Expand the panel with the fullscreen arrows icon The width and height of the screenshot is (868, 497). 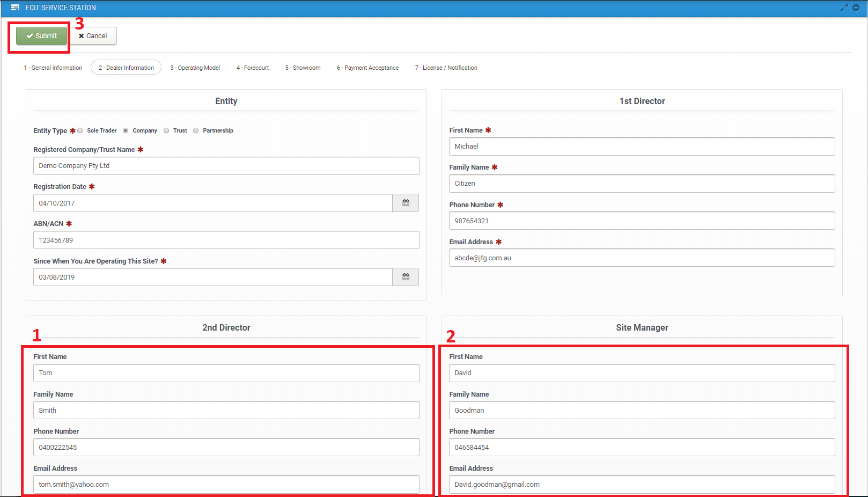coord(844,8)
